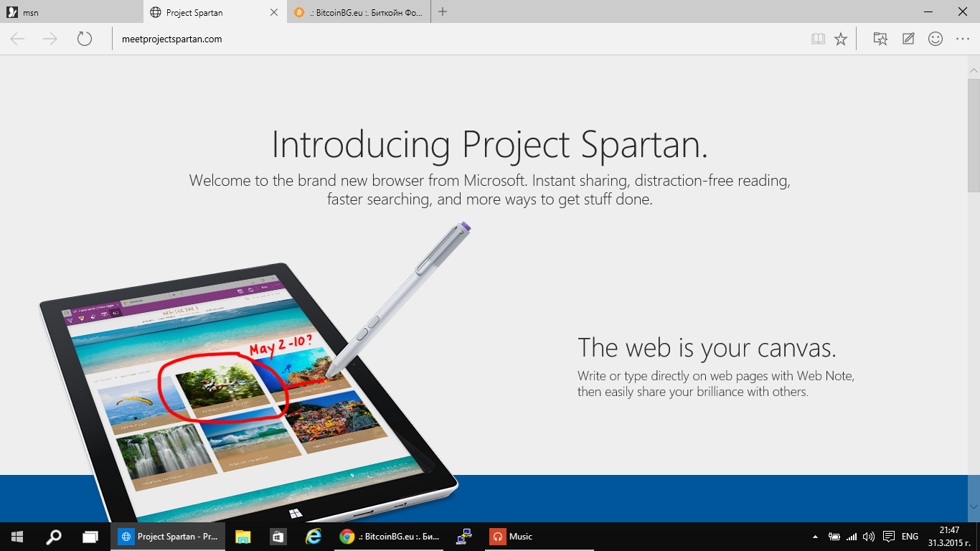Image resolution: width=980 pixels, height=551 pixels.
Task: Open the Music app taskbar button
Action: (538, 537)
